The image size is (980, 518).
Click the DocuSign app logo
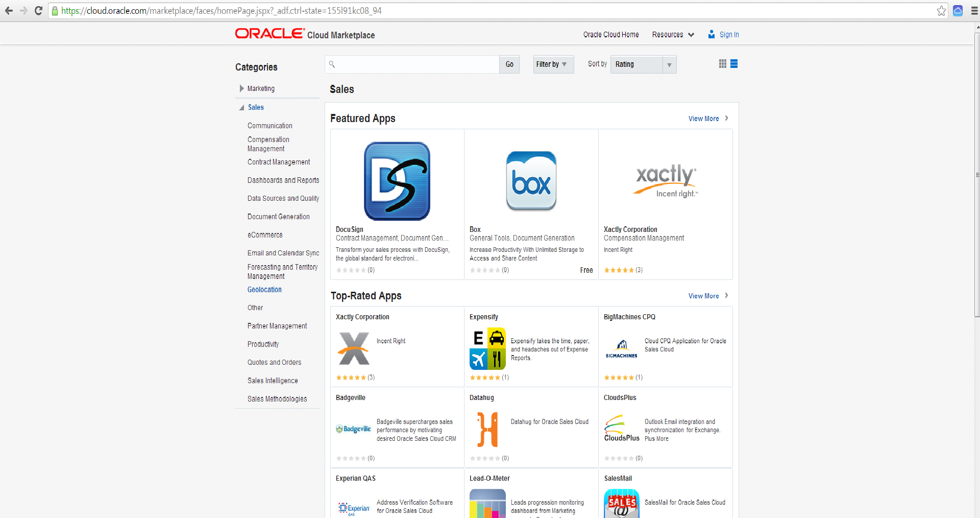(397, 181)
